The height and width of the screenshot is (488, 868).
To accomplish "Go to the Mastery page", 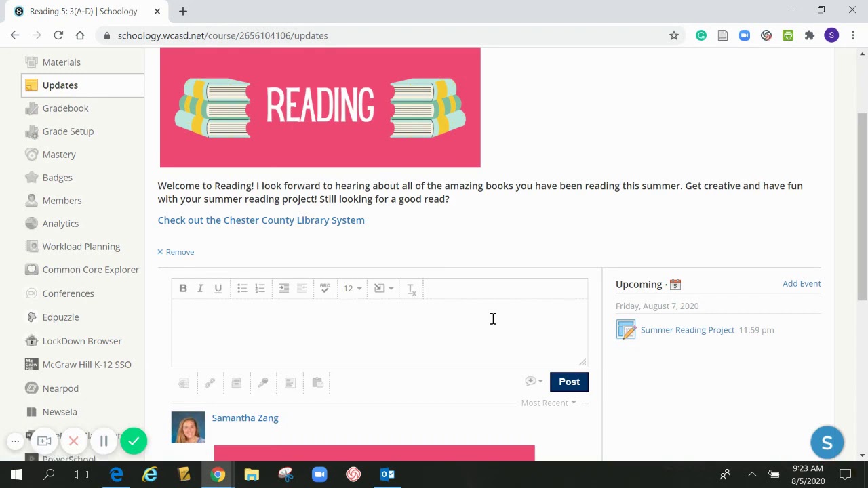I will click(x=59, y=155).
